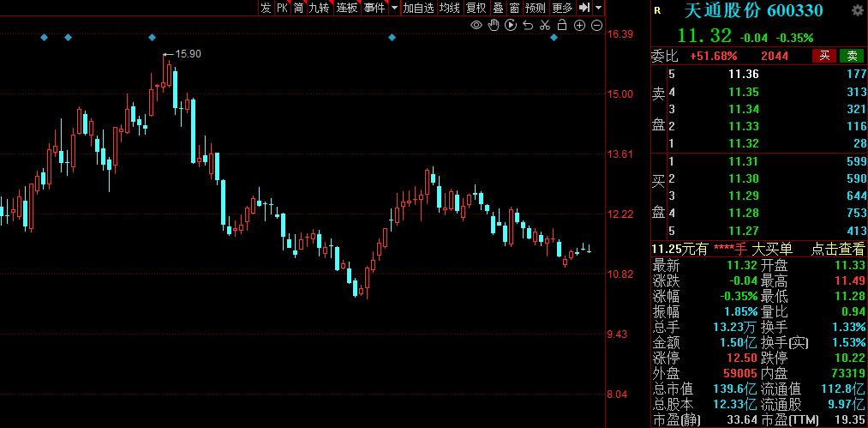The height and width of the screenshot is (428, 868).
Task: Add the stock via 加自选
Action: 418,8
